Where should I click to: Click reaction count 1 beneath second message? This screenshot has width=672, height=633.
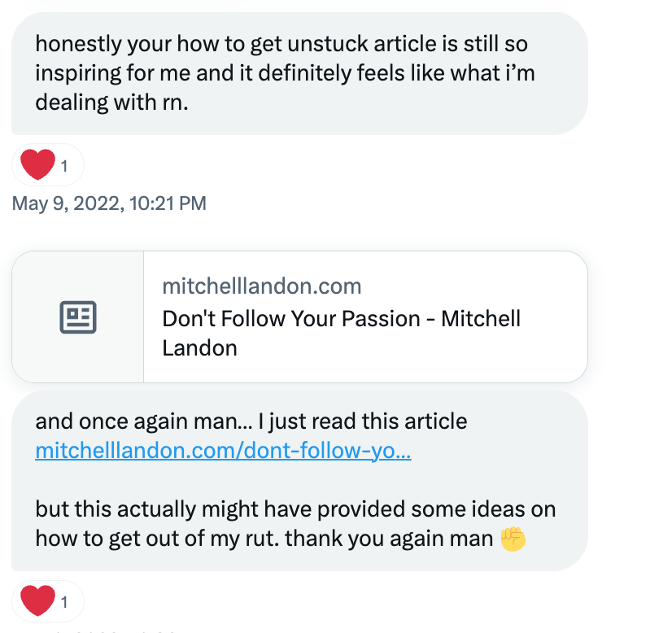click(x=64, y=602)
